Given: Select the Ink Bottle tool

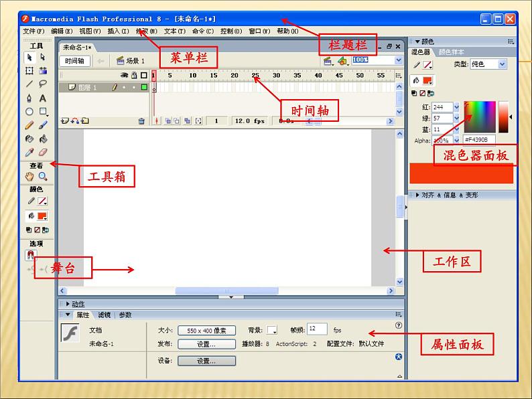Looking at the screenshot, I should tap(29, 139).
